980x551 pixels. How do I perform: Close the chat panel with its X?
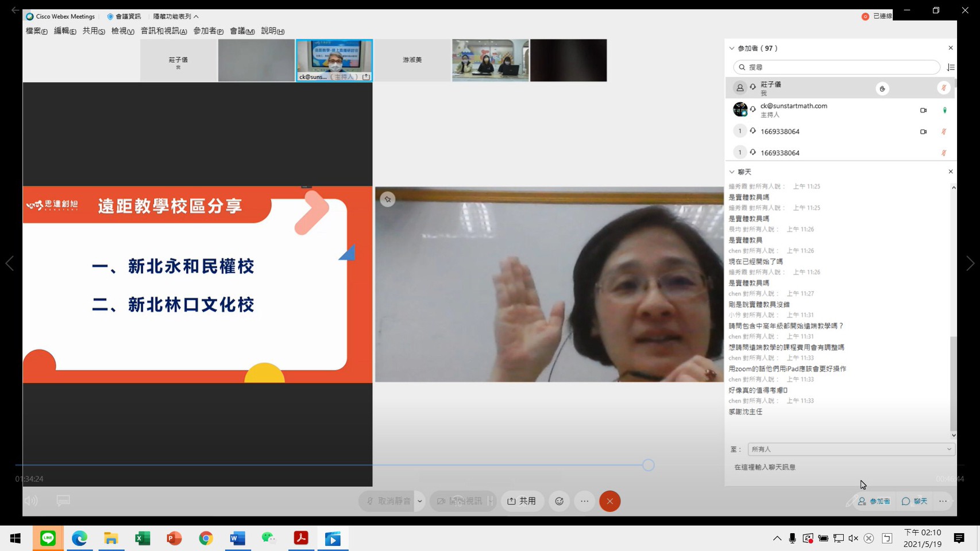click(x=950, y=172)
